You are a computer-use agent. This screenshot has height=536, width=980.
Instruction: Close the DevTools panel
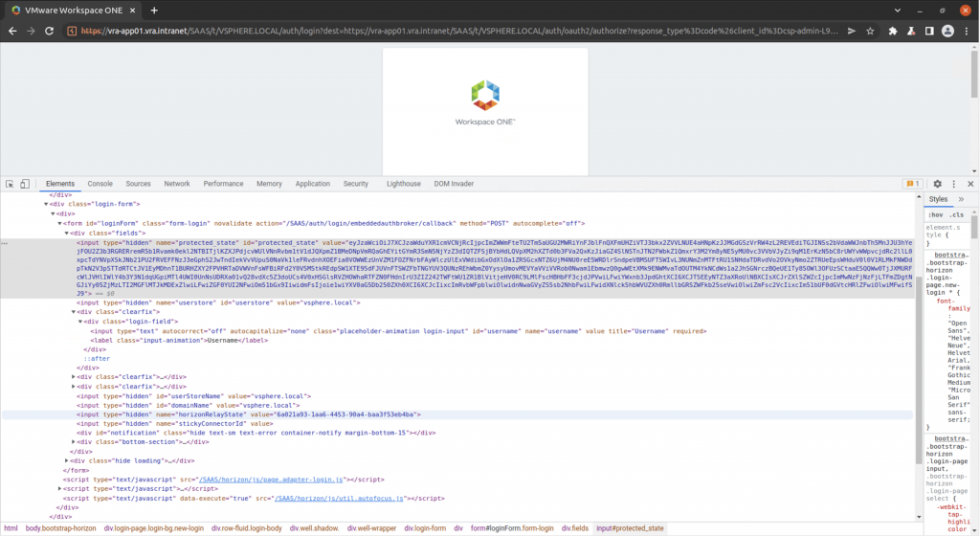[x=970, y=184]
